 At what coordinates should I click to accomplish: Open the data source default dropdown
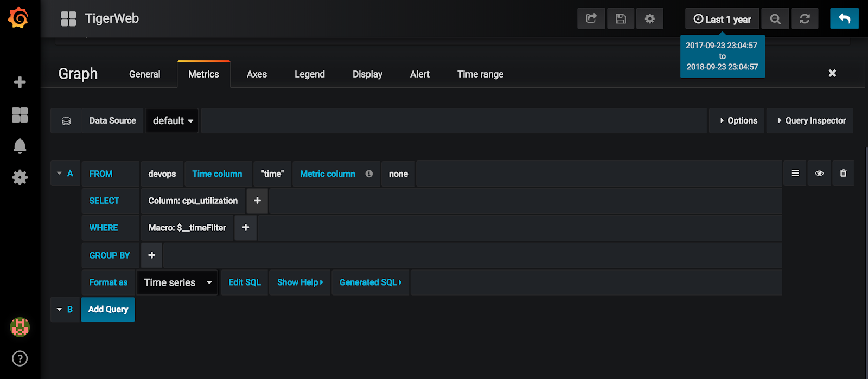[173, 121]
